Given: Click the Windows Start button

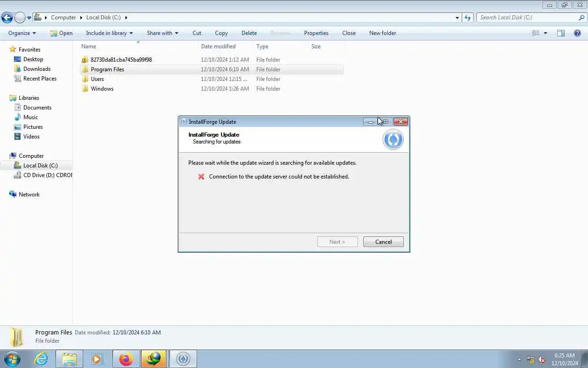Looking at the screenshot, I should 12,359.
